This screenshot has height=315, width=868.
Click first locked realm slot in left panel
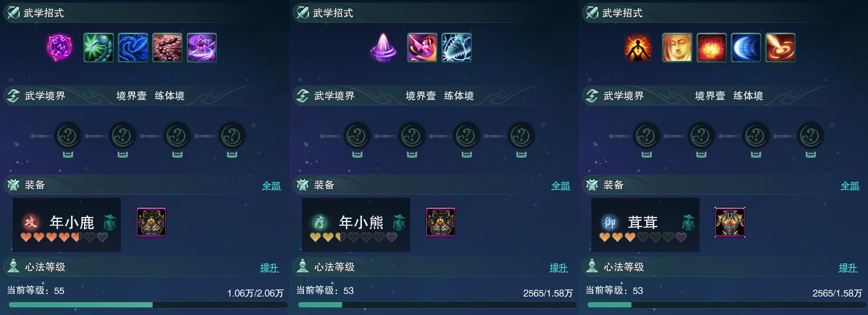point(68,136)
